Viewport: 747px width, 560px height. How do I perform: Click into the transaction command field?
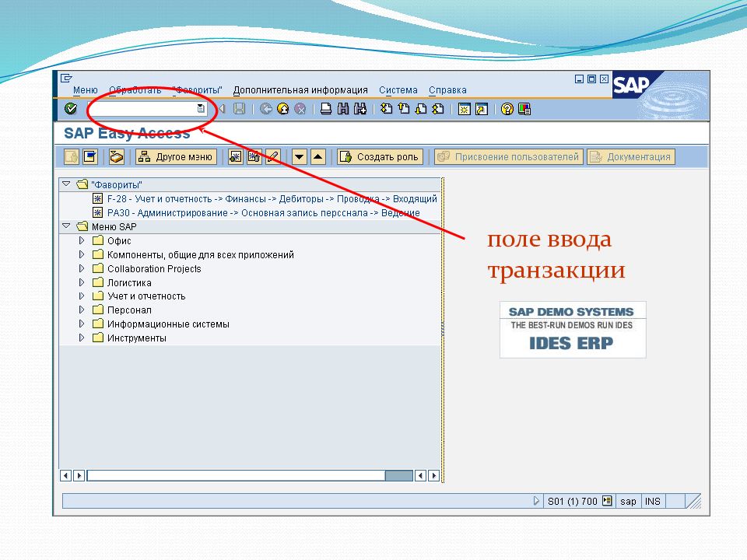142,109
